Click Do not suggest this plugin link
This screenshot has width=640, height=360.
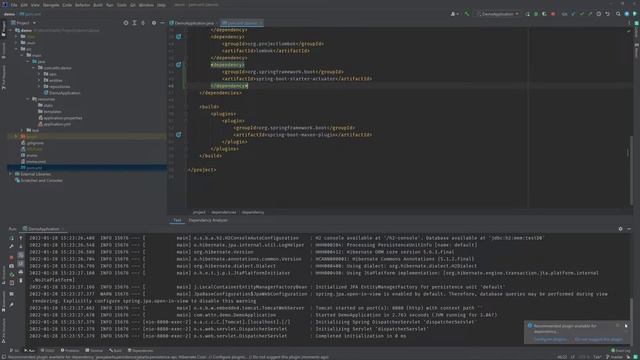[598, 340]
